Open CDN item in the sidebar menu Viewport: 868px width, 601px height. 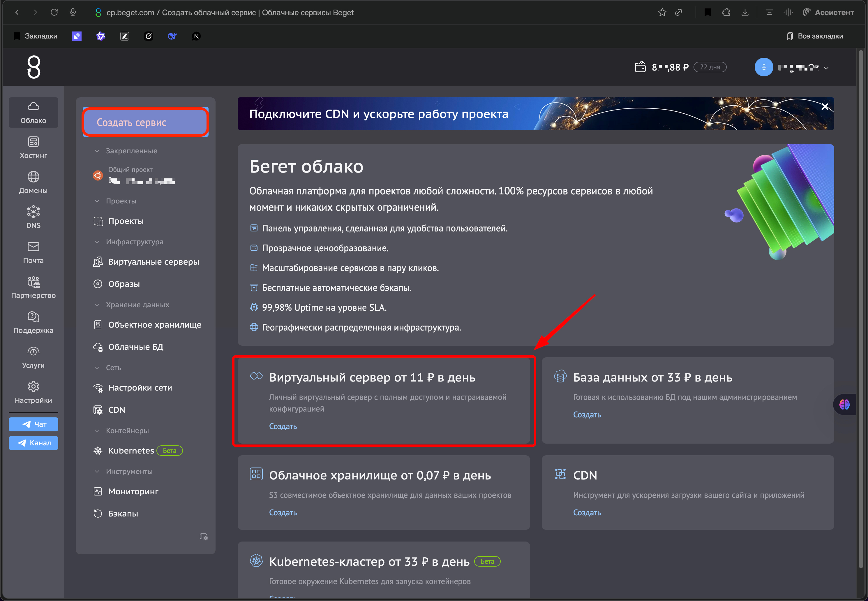109,410
